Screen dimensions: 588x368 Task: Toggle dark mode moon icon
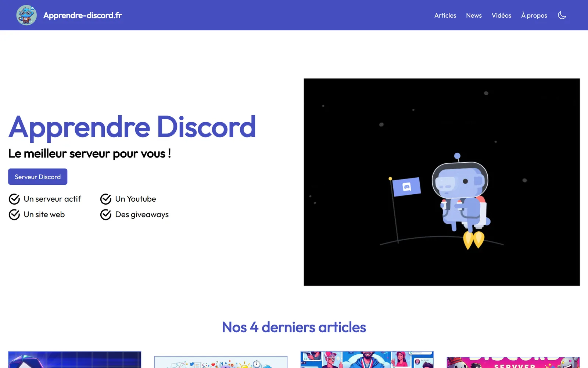click(x=562, y=15)
